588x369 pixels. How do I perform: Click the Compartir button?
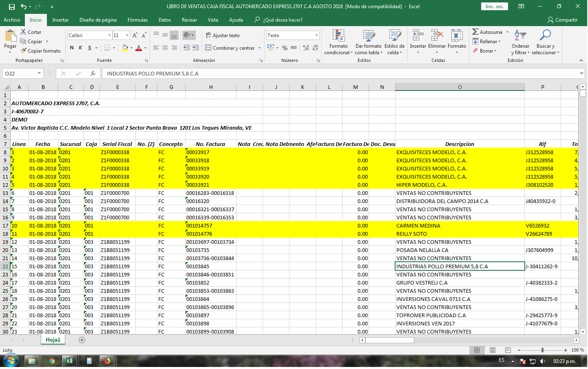563,20
